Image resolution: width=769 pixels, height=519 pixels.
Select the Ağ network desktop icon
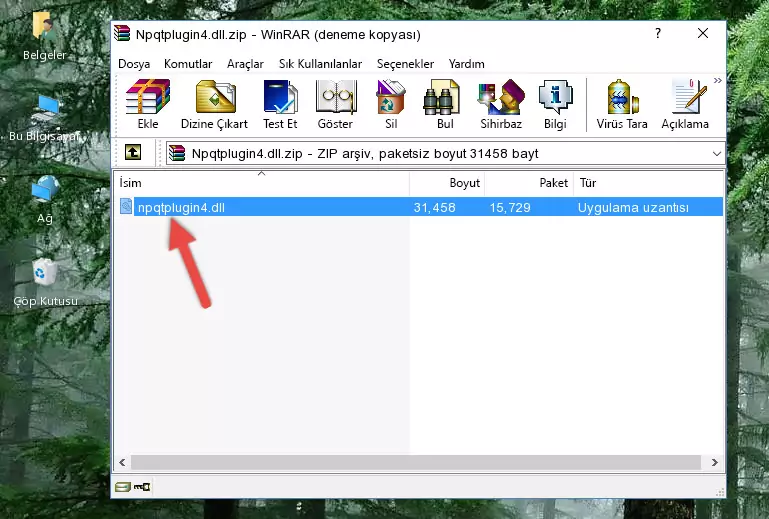(x=45, y=200)
